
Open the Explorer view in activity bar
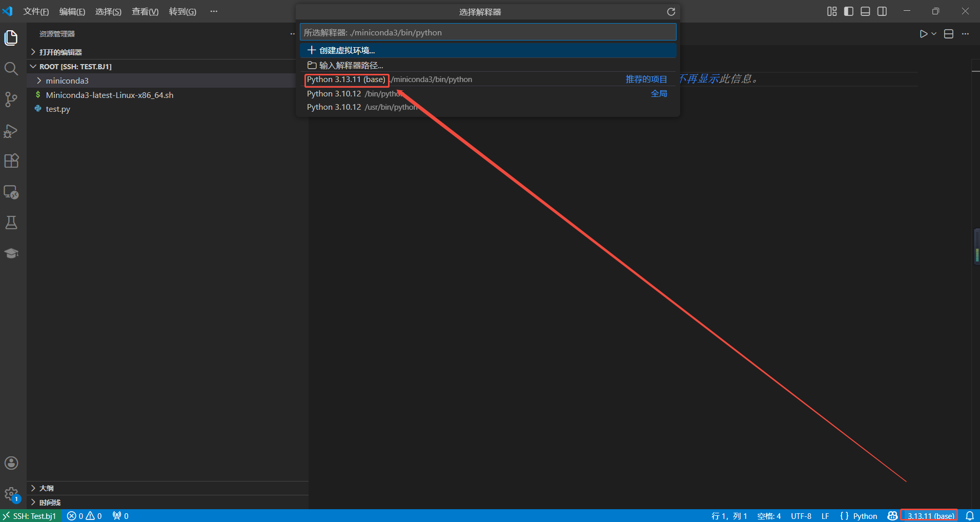(11, 38)
